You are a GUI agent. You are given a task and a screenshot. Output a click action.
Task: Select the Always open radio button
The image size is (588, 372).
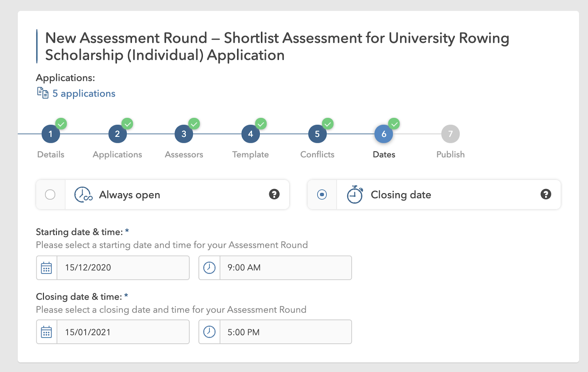tap(50, 195)
